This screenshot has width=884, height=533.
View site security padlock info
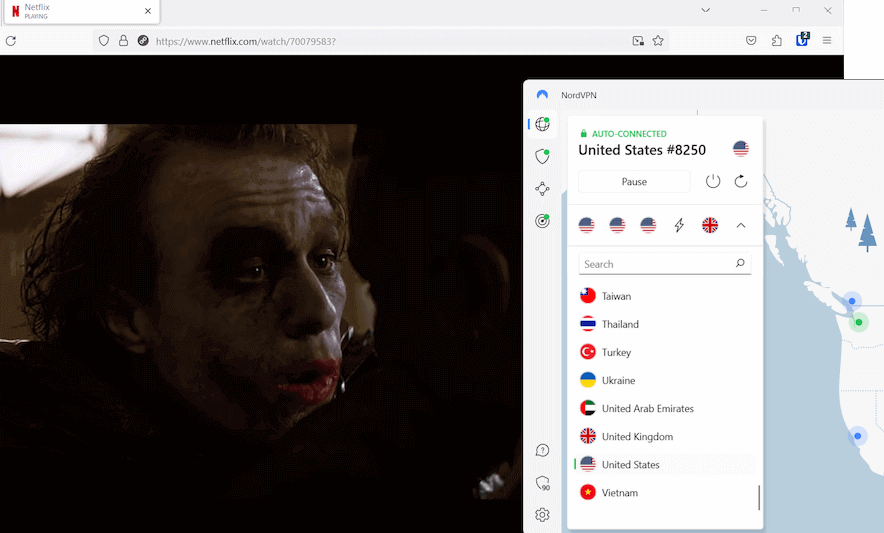pos(123,41)
